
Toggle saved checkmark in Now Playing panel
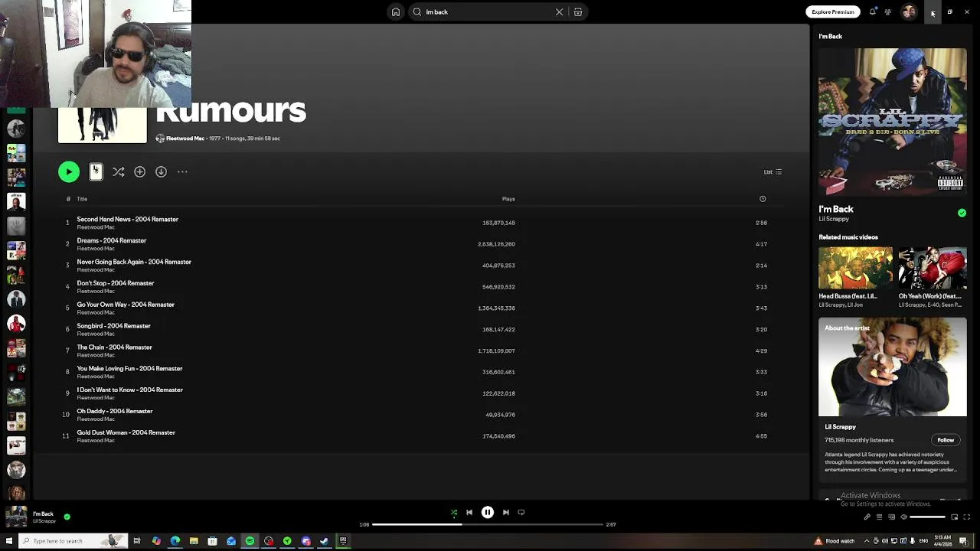[962, 214]
